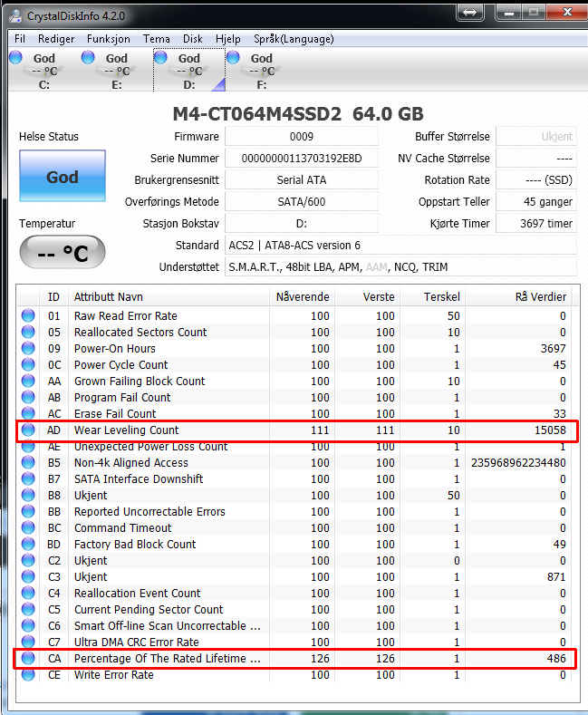The height and width of the screenshot is (715, 588).
Task: Click the M4-CT064M4SSD2 64.0 GB model title
Action: click(298, 114)
